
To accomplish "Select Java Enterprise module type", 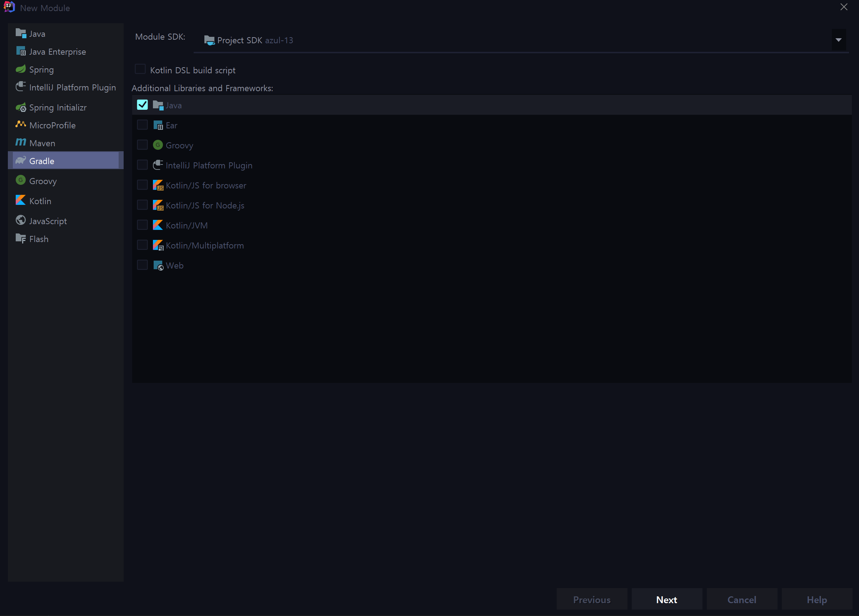I will [58, 52].
